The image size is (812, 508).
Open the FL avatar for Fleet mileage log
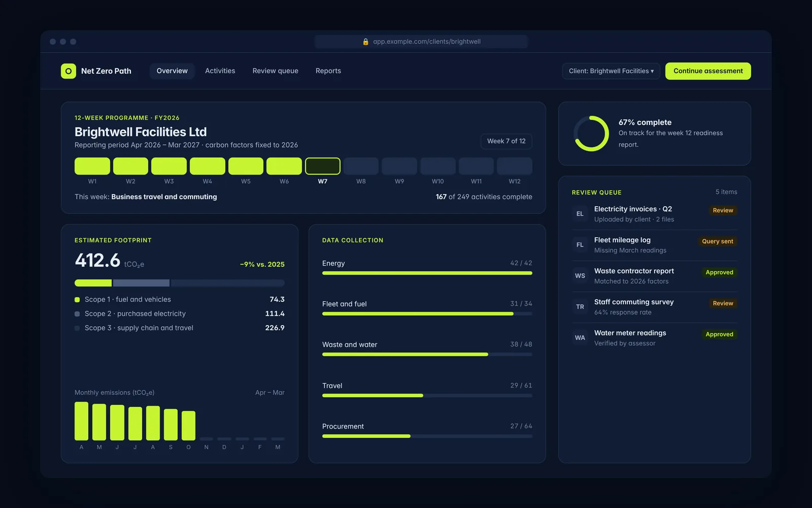pos(580,245)
